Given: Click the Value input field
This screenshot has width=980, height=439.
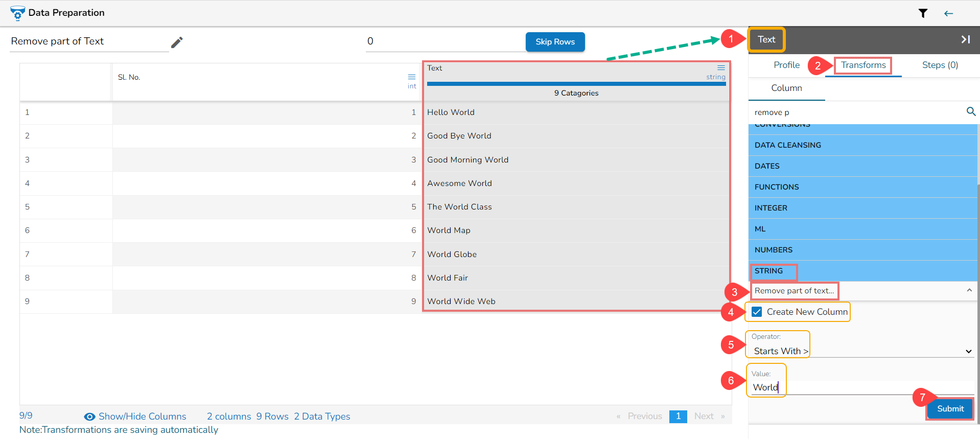Looking at the screenshot, I should (x=862, y=387).
